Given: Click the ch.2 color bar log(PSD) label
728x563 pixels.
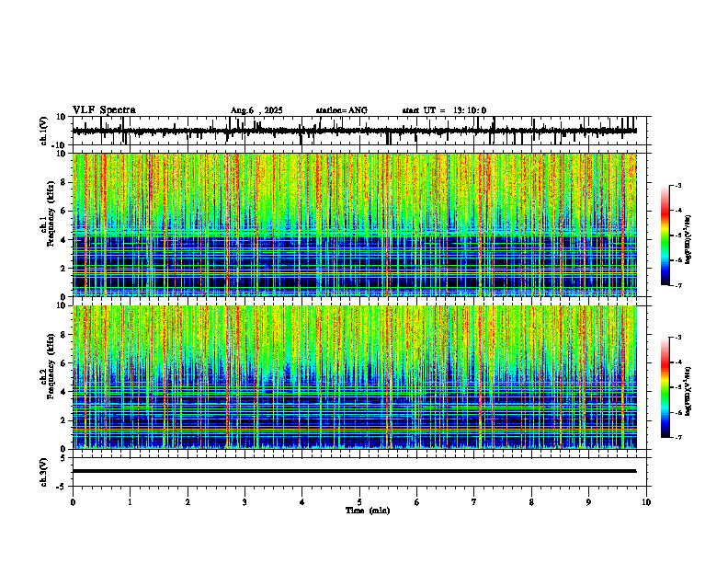Looking at the screenshot, I should [x=688, y=392].
